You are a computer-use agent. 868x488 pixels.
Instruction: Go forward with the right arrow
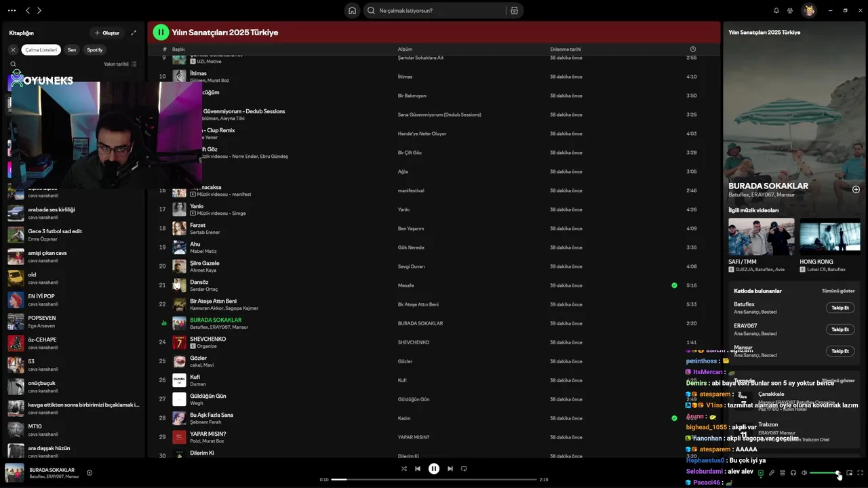39,10
